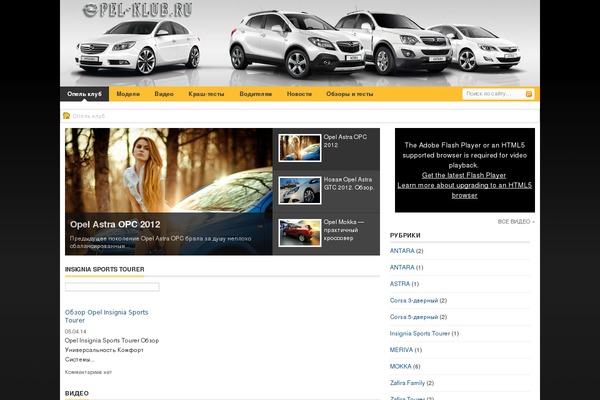
Task: Click the Opel Mokka — практичный кроссовер title
Action: click(344, 230)
